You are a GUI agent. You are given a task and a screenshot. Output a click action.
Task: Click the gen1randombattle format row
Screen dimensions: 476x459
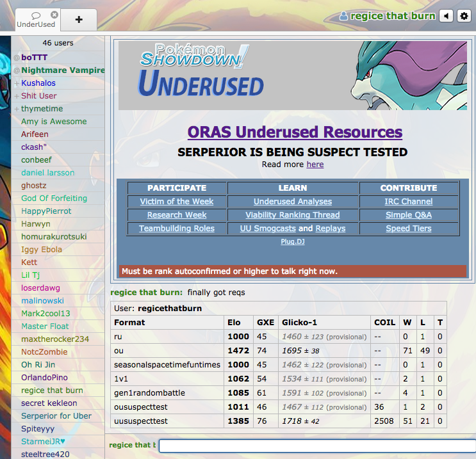tap(279, 393)
